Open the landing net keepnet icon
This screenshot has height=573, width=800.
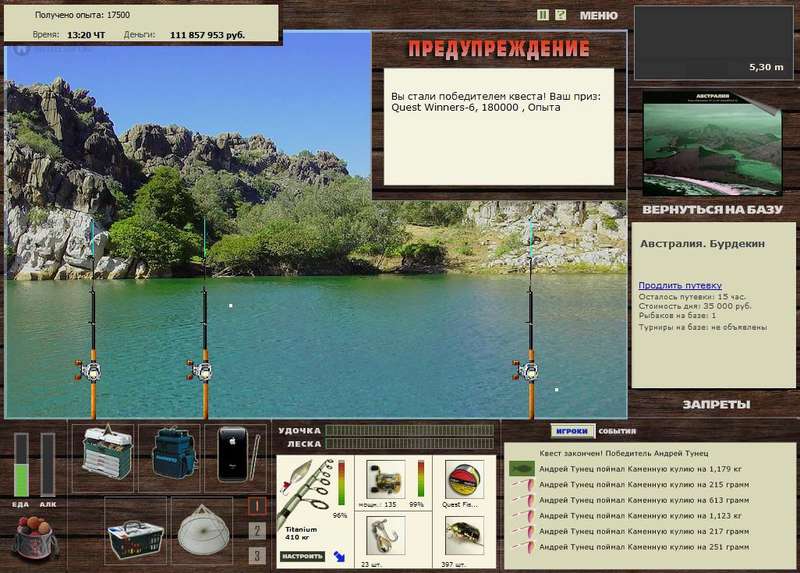[203, 531]
